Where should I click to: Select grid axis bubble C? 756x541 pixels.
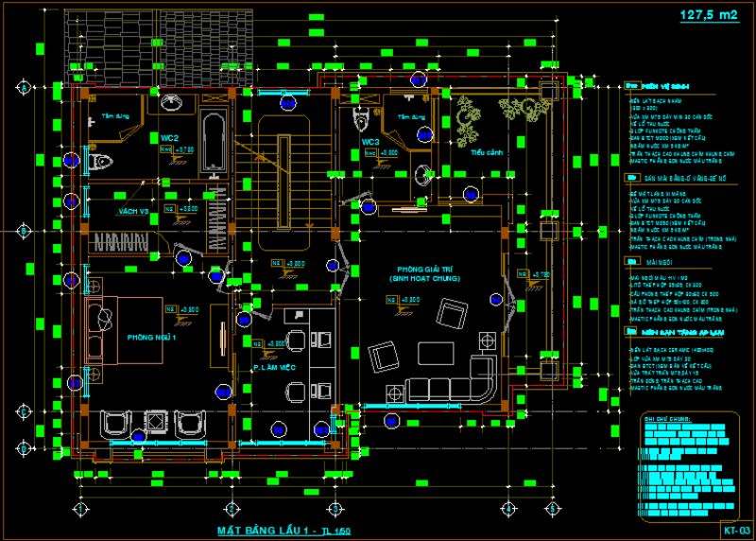[x=24, y=411]
